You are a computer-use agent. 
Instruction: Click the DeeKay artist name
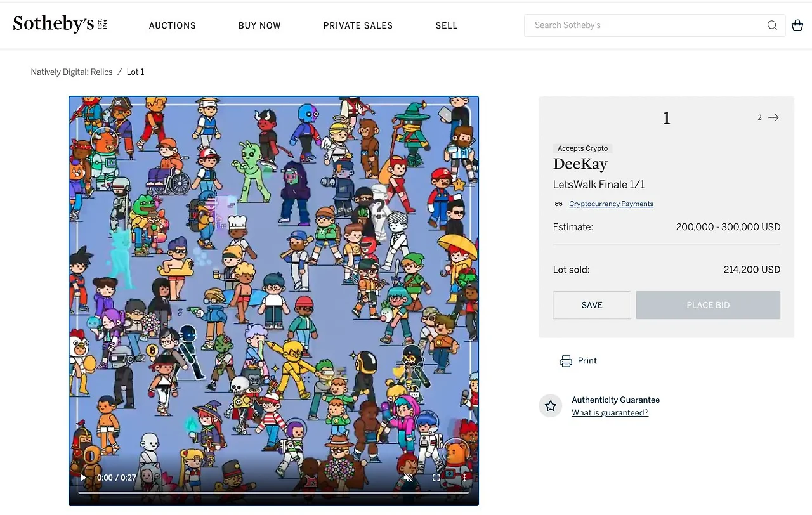580,164
